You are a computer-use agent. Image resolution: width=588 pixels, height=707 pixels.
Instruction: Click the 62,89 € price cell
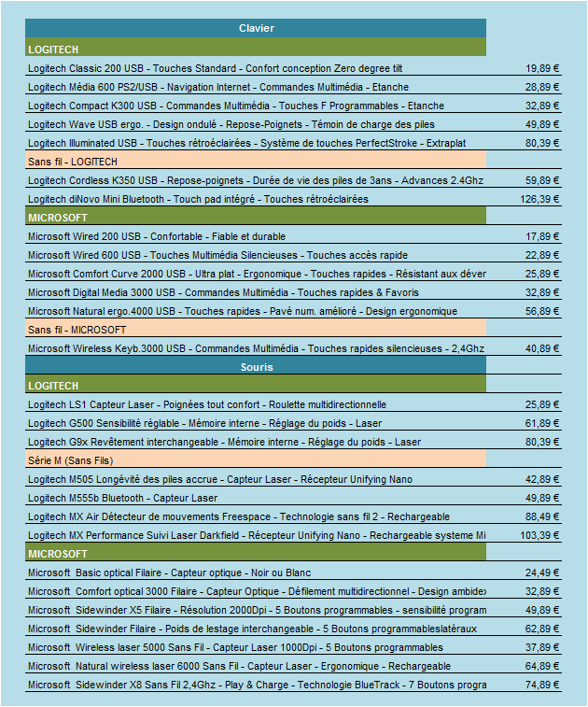point(542,629)
